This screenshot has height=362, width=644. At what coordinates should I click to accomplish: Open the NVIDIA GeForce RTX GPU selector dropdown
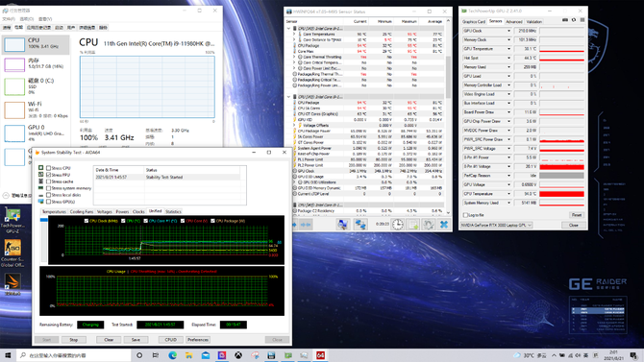(496, 225)
